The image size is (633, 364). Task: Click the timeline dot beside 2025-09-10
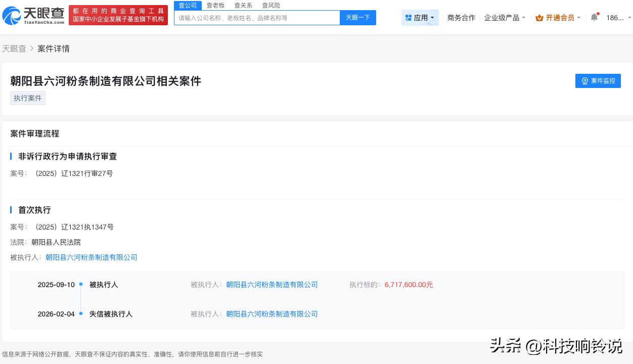[x=81, y=284]
